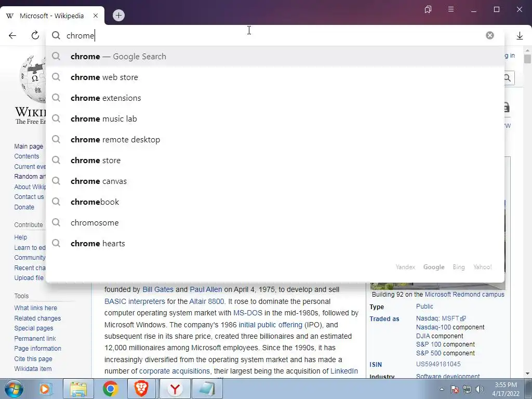This screenshot has height=399, width=532.
Task: Open the Upload file link
Action: point(29,277)
